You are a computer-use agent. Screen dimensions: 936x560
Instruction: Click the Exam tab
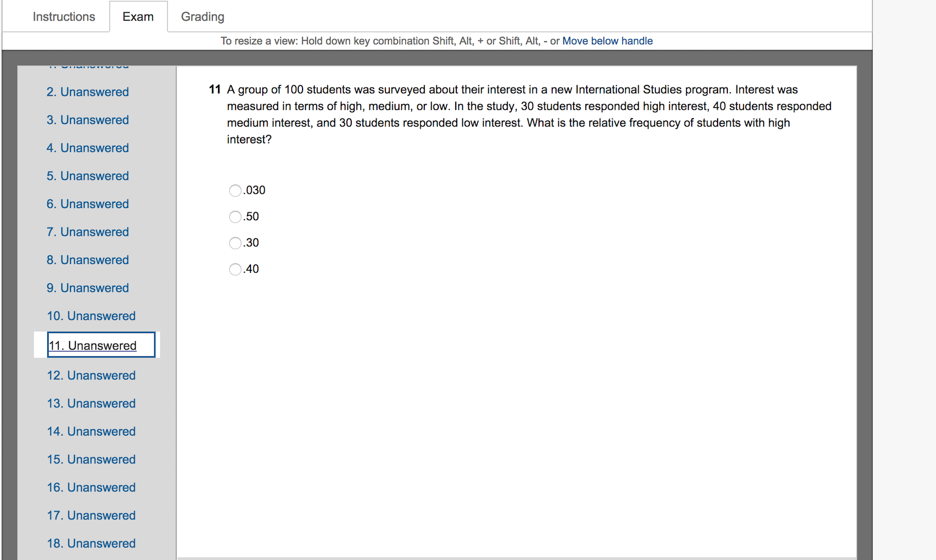tap(138, 17)
